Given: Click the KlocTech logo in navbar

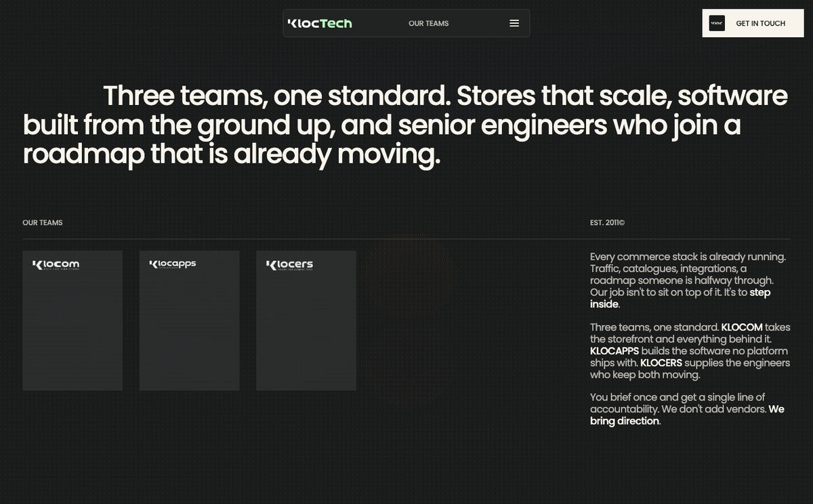Looking at the screenshot, I should click(x=320, y=23).
